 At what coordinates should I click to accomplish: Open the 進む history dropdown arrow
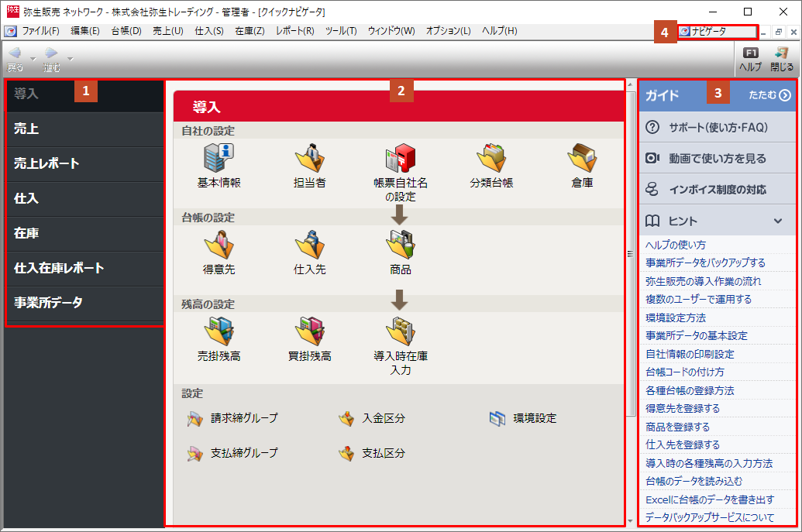click(70, 60)
